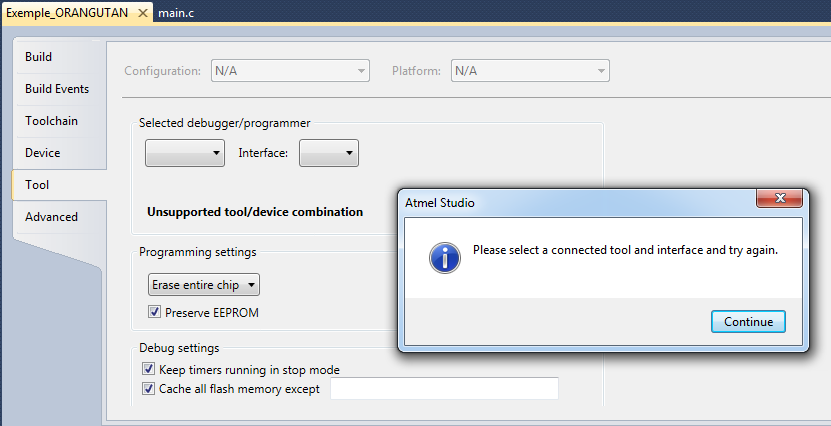Open the Device settings page
The width and height of the screenshot is (831, 426).
[x=43, y=153]
